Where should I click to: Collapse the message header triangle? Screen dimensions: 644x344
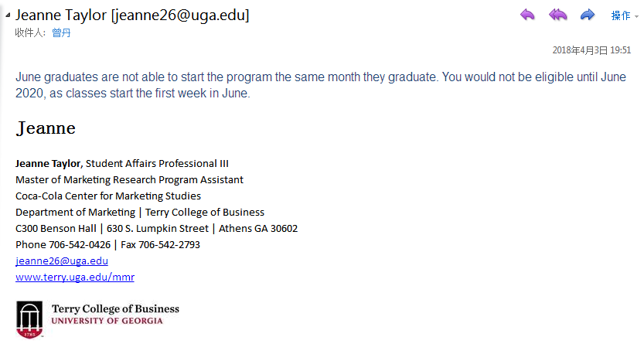(8, 15)
